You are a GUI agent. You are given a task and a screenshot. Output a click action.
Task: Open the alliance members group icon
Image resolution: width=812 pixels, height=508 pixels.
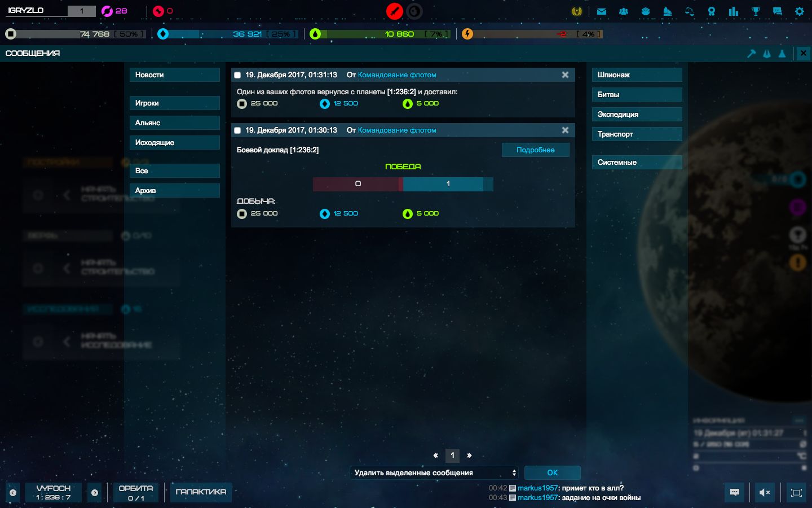[x=624, y=11]
